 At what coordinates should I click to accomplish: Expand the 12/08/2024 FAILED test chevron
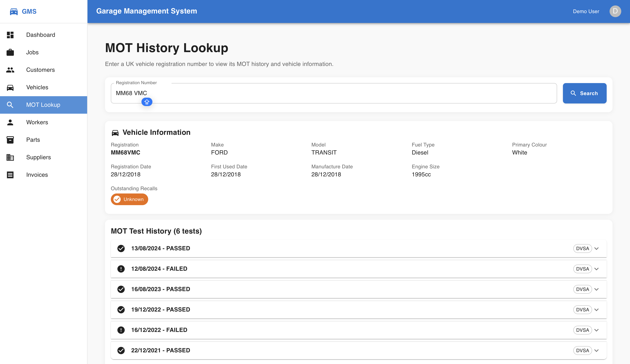coord(596,269)
